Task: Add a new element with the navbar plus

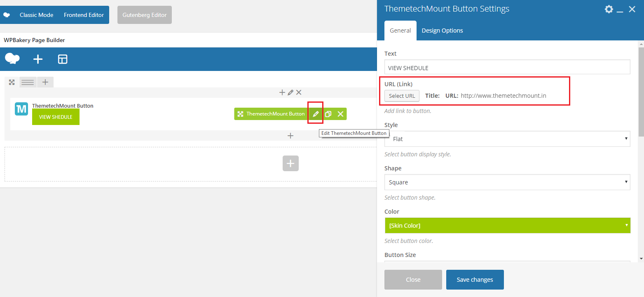Action: [38, 59]
